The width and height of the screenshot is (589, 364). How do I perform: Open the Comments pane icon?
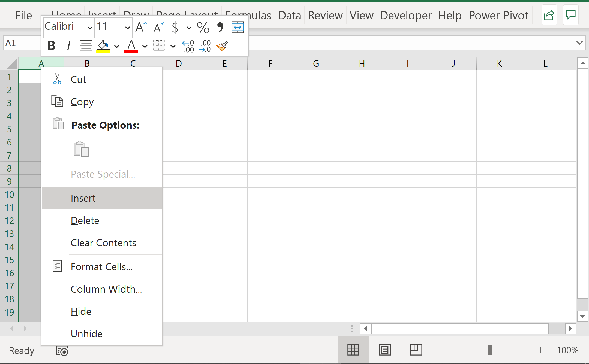(570, 15)
